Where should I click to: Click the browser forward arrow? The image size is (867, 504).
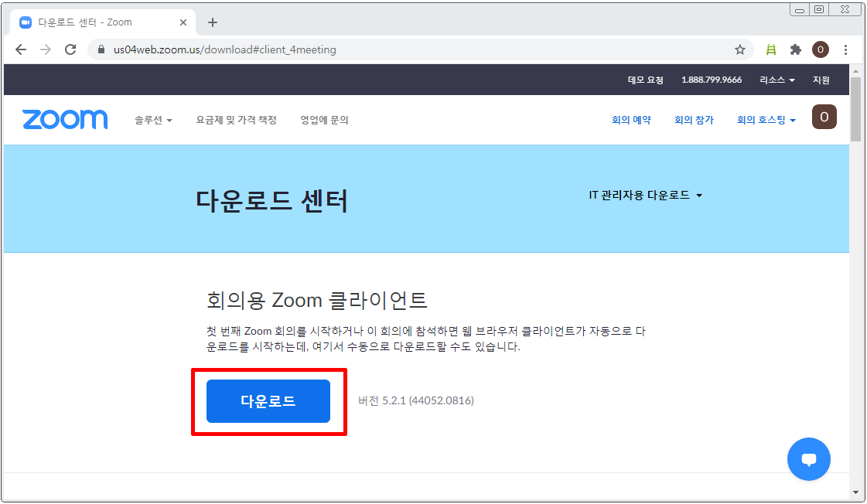[46, 49]
